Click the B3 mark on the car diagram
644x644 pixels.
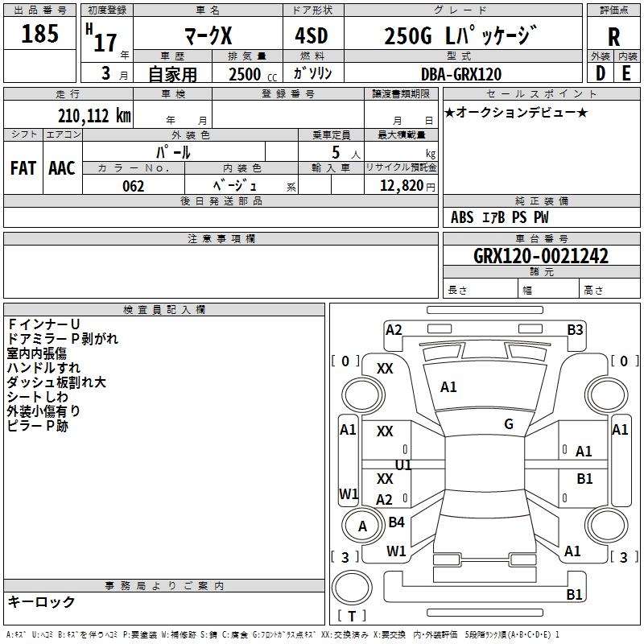[575, 330]
